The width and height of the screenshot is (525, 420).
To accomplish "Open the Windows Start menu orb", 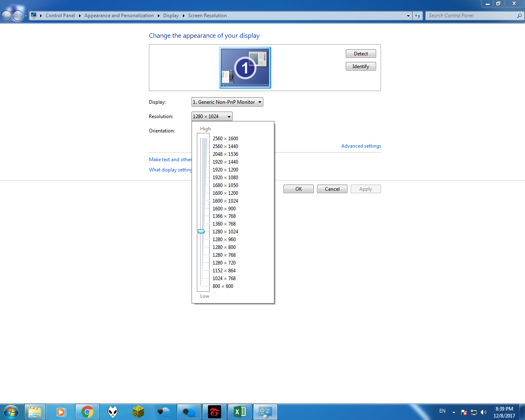I will pyautogui.click(x=11, y=412).
